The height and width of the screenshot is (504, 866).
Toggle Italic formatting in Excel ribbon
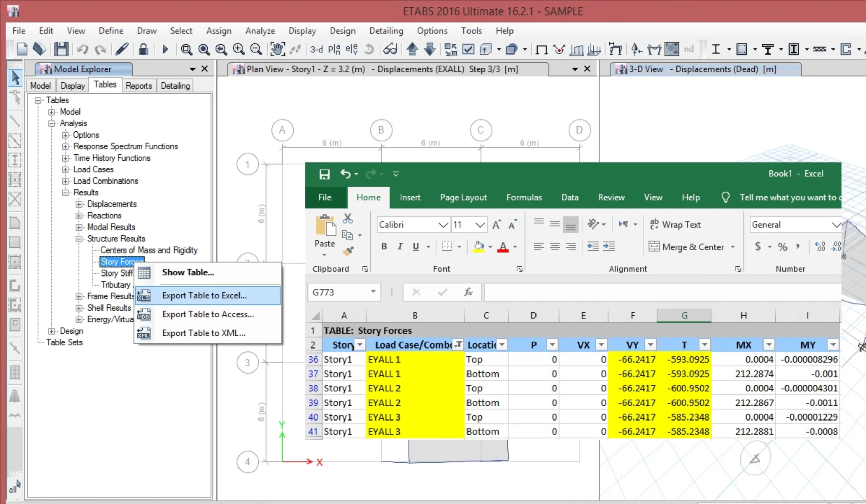[x=400, y=246]
